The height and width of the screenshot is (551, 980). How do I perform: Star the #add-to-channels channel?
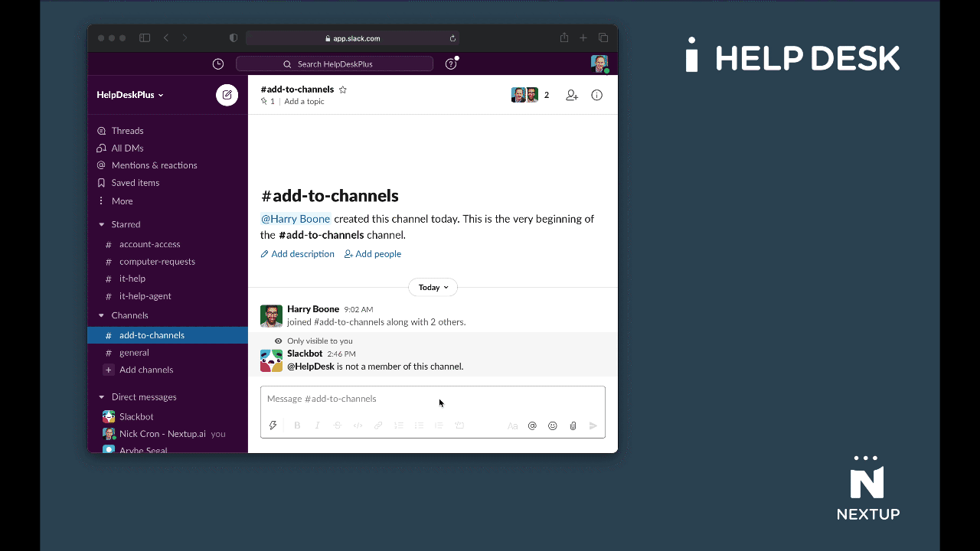pos(343,90)
